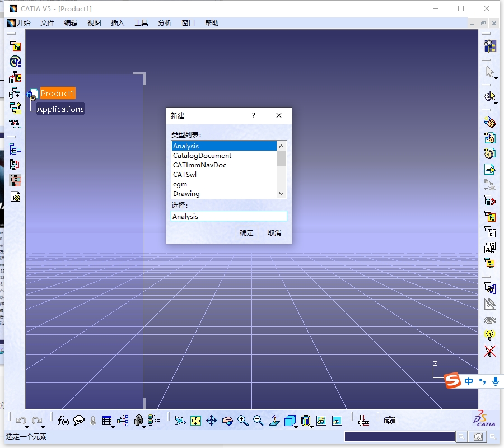
Task: Click the Capture camera icon
Action: pos(390,421)
